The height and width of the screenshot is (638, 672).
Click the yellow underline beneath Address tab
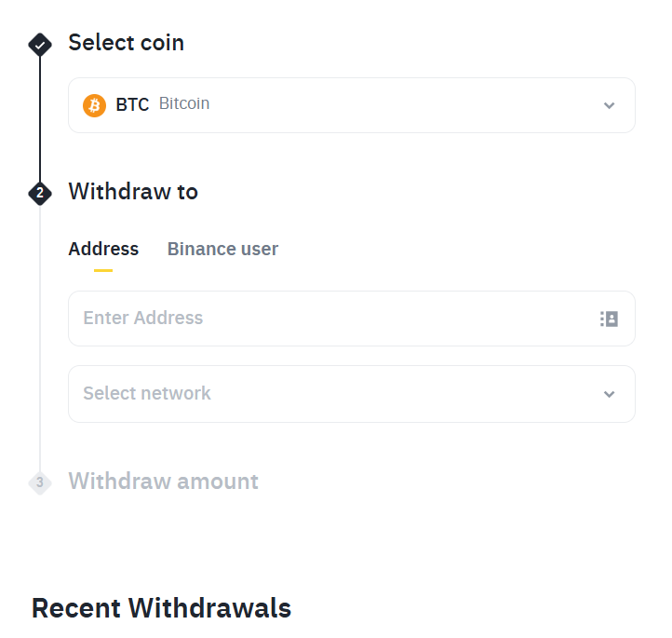(x=103, y=270)
